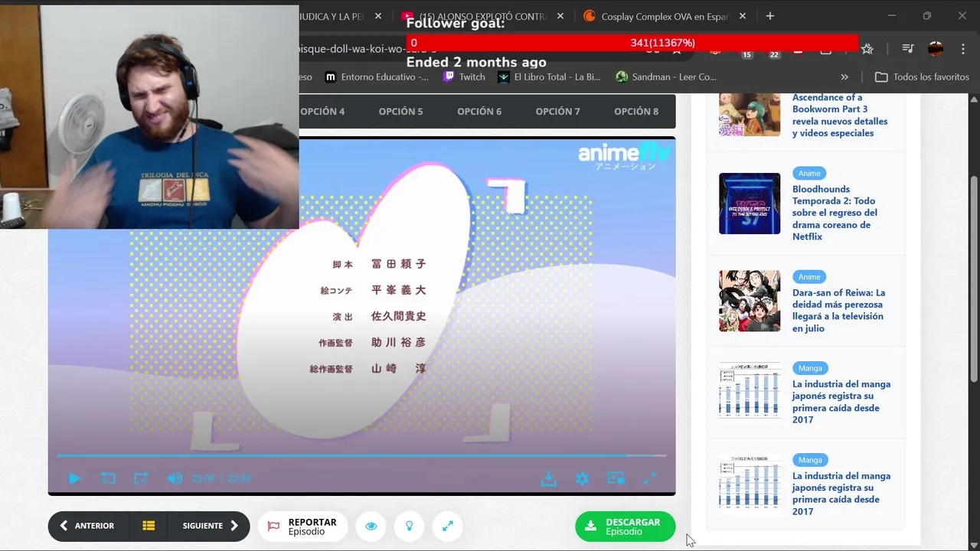Open the Sandman - Leer Co... bookmark
The height and width of the screenshot is (551, 980).
(666, 77)
